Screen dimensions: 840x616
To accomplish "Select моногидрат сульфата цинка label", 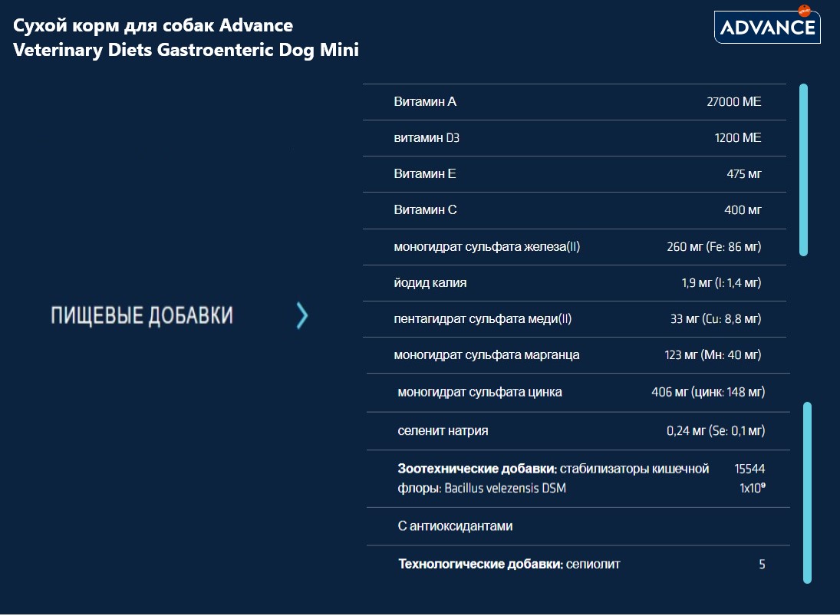I will pyautogui.click(x=479, y=392).
